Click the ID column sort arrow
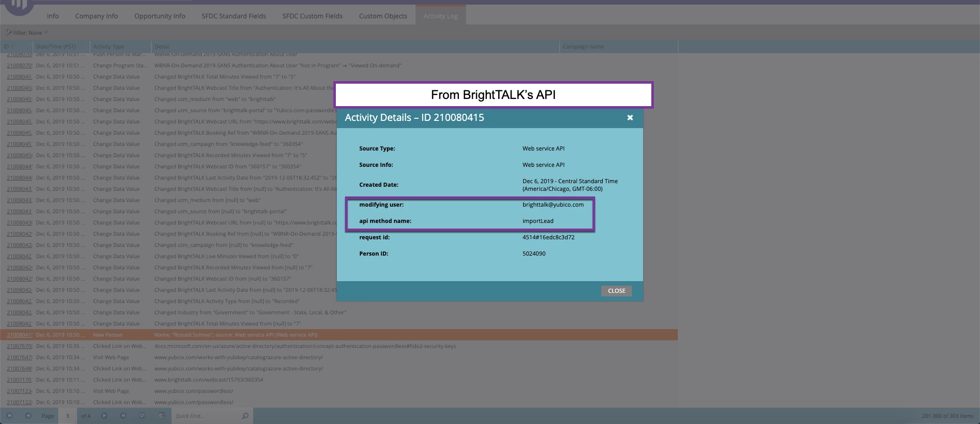 [x=12, y=46]
